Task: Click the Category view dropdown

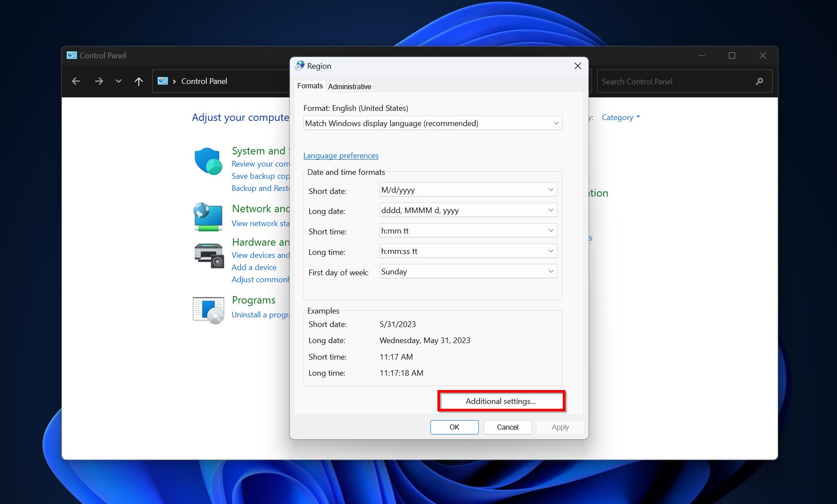Action: [x=622, y=117]
